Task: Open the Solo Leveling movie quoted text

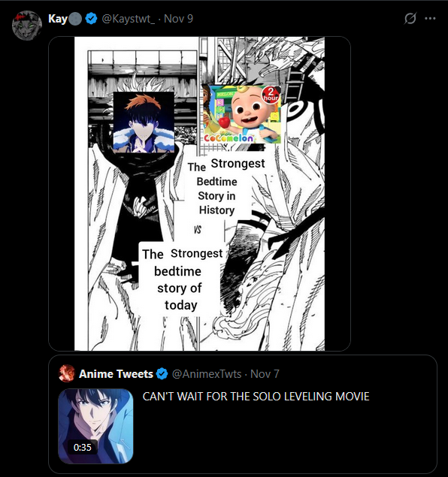Action: pos(256,397)
